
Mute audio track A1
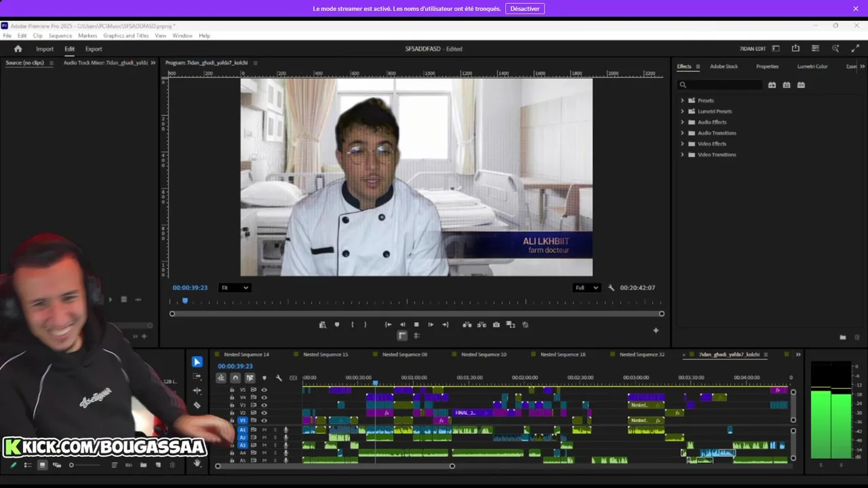click(264, 430)
